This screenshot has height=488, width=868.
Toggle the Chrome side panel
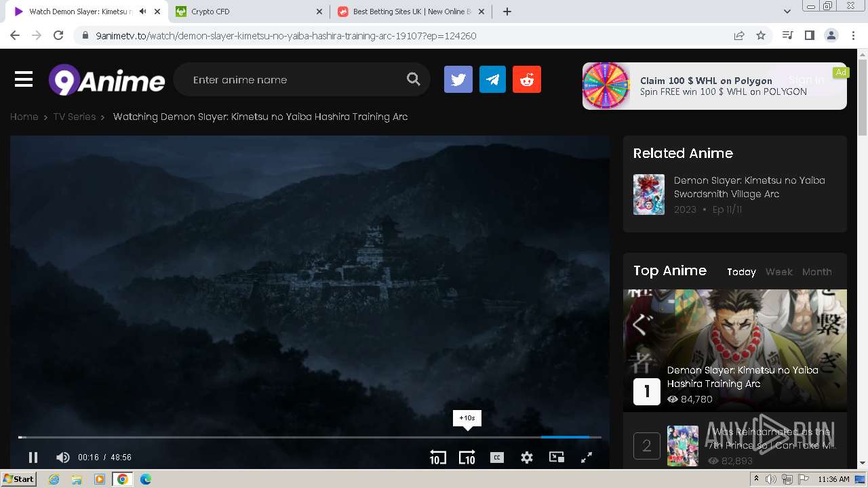pyautogui.click(x=809, y=36)
